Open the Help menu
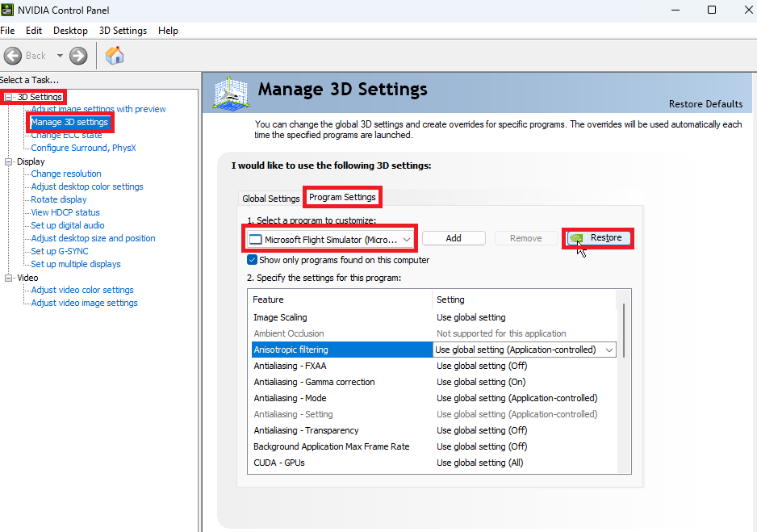This screenshot has width=757, height=532. [168, 31]
